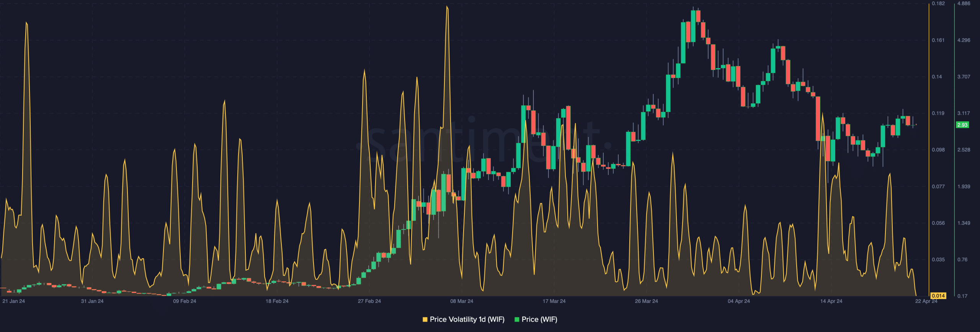Click the 0.098 volatility axis value
This screenshot has height=332, width=980.
(938, 150)
